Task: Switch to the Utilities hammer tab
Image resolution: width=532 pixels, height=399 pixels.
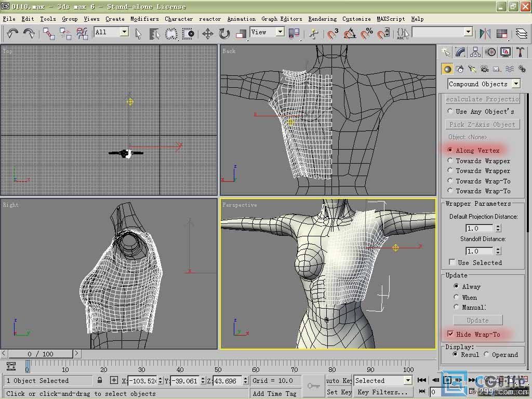Action: point(520,52)
